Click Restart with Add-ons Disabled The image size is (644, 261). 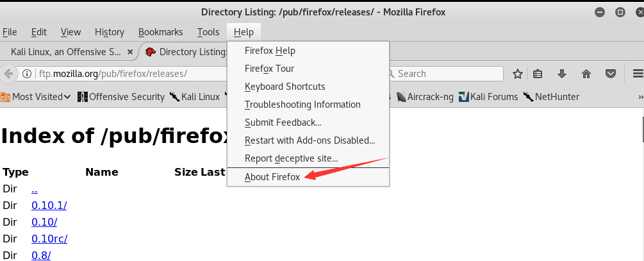tap(310, 140)
